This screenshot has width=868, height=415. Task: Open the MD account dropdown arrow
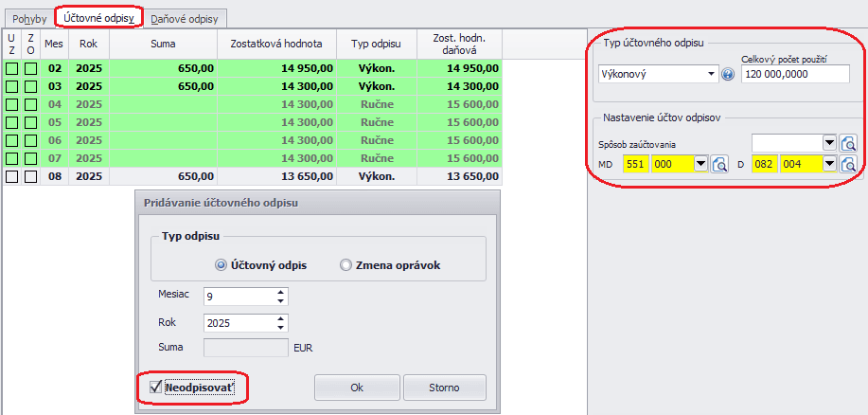[x=700, y=164]
